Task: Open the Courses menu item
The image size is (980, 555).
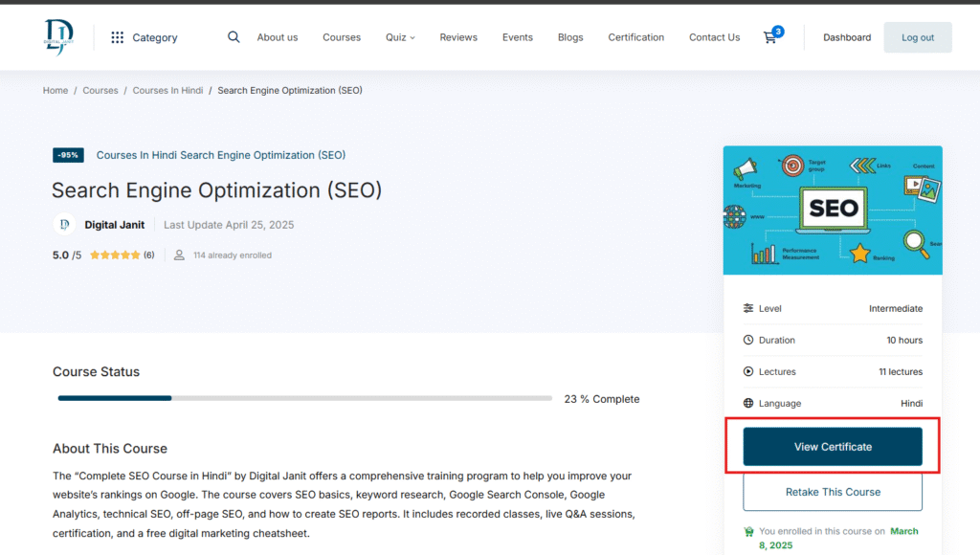Action: (342, 37)
